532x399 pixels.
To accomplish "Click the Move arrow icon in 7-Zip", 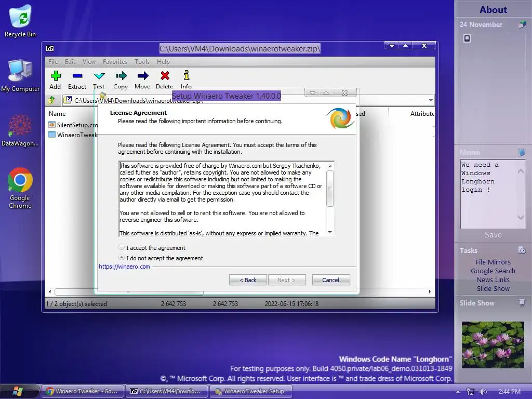I will tap(143, 75).
